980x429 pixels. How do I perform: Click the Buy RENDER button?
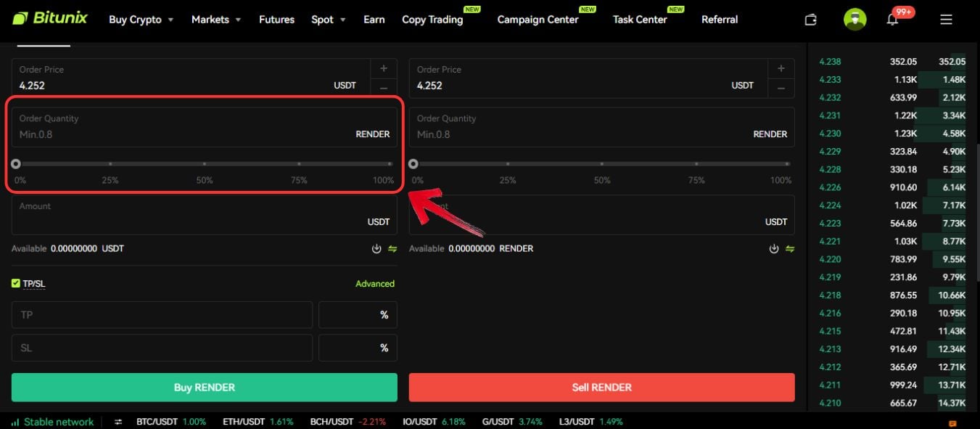[x=205, y=387]
